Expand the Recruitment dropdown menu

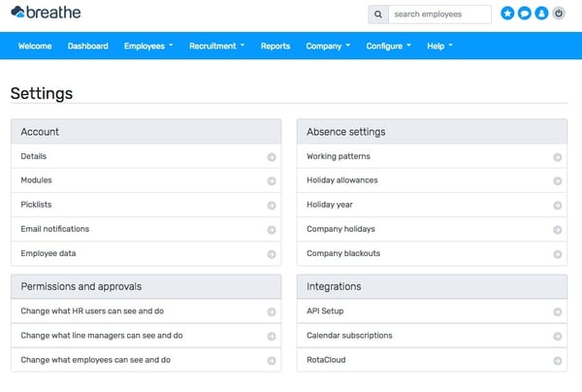[x=216, y=46]
